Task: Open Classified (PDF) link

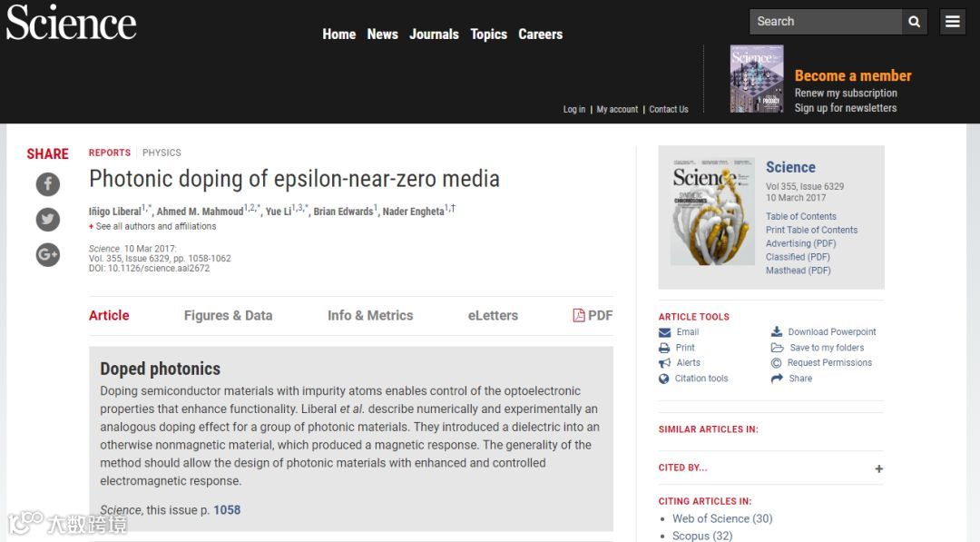Action: tap(798, 257)
